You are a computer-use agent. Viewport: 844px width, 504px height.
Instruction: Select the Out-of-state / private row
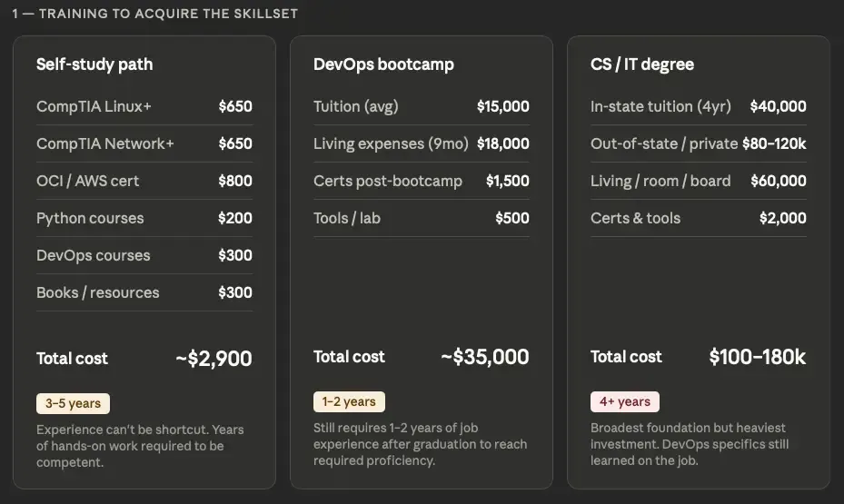pyautogui.click(x=698, y=144)
